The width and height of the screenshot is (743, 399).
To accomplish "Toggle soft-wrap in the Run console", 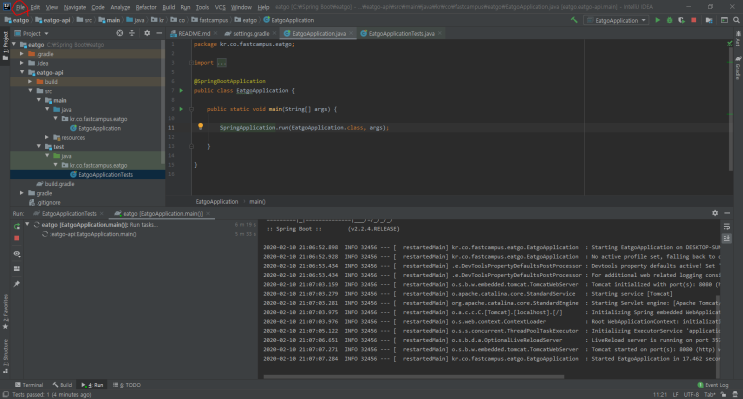I will (726, 227).
